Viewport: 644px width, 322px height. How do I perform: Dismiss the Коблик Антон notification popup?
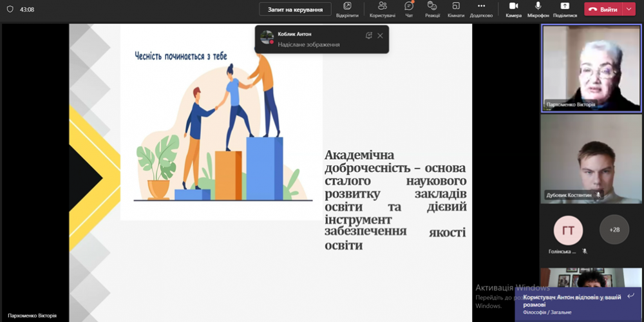pyautogui.click(x=381, y=35)
